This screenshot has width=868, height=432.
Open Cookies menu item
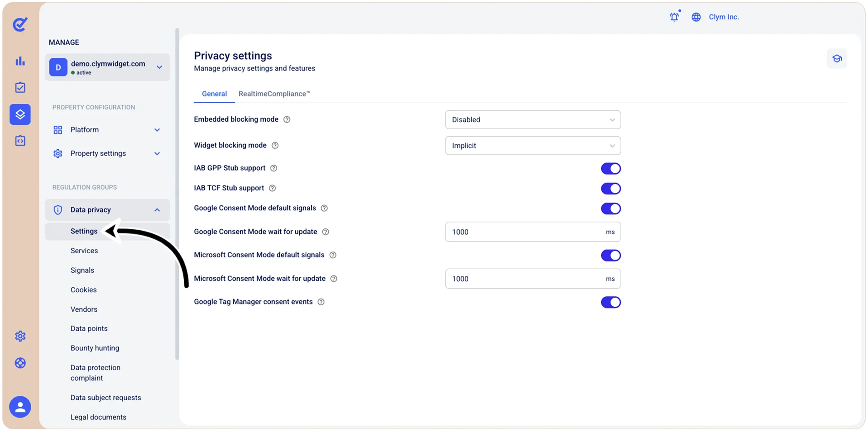point(84,290)
